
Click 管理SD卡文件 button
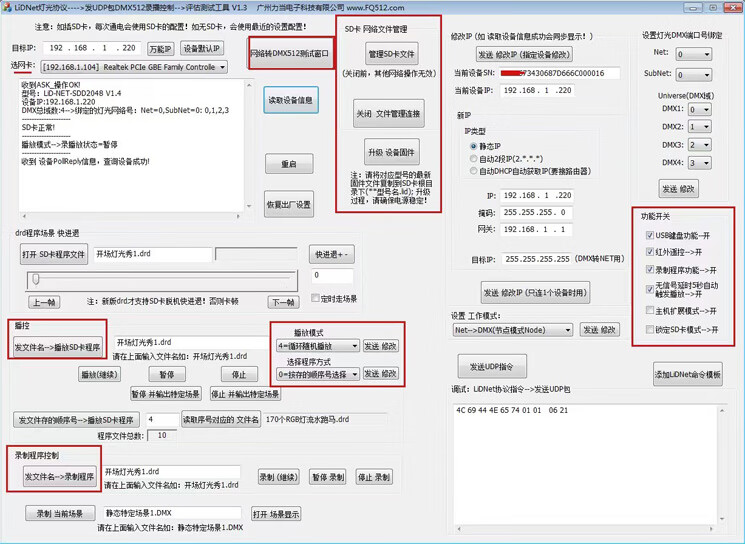[x=391, y=54]
